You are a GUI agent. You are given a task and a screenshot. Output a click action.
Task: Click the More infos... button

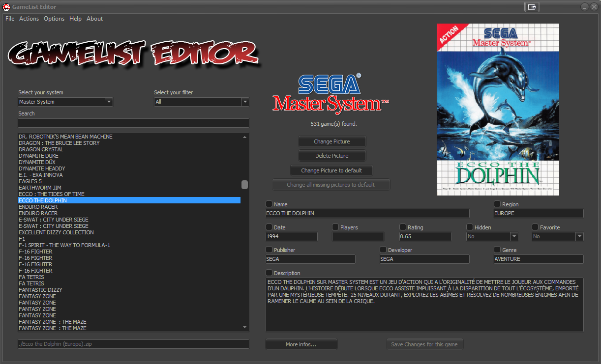point(301,344)
